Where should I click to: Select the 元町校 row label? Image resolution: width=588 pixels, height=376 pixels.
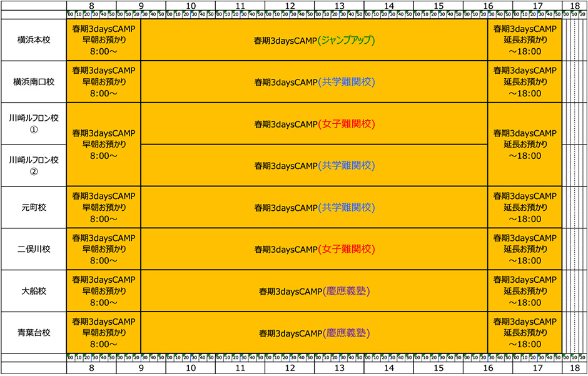pos(33,207)
